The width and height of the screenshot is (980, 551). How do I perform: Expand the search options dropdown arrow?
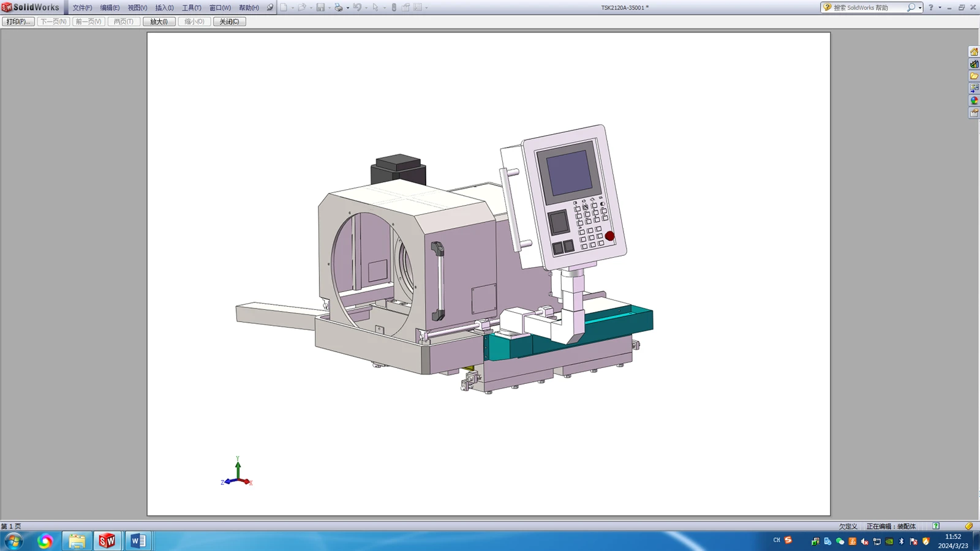coord(920,8)
